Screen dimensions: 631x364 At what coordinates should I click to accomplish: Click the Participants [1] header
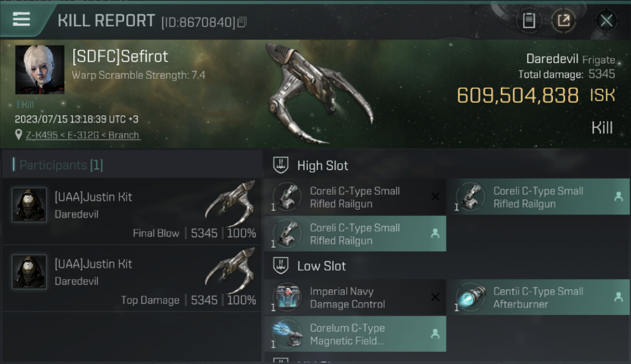(61, 165)
